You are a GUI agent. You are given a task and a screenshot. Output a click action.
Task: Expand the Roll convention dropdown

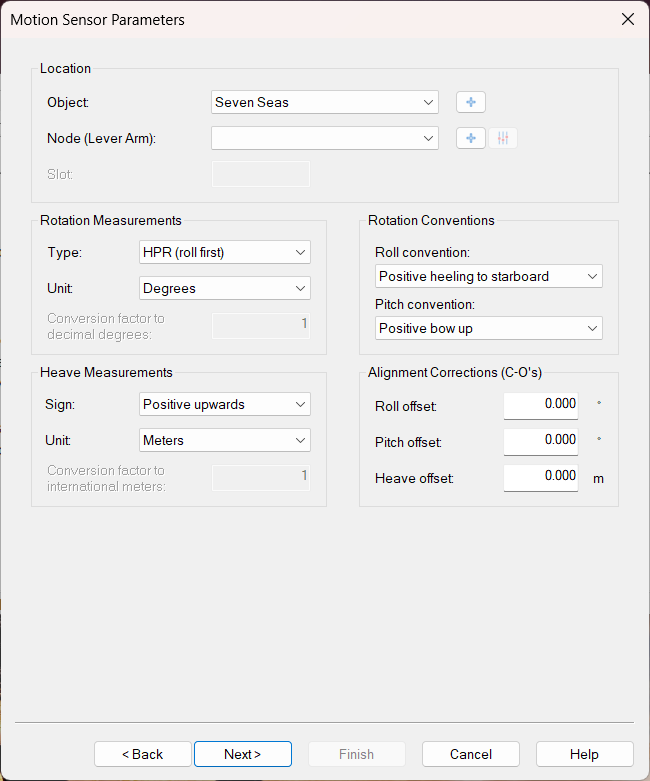click(489, 276)
